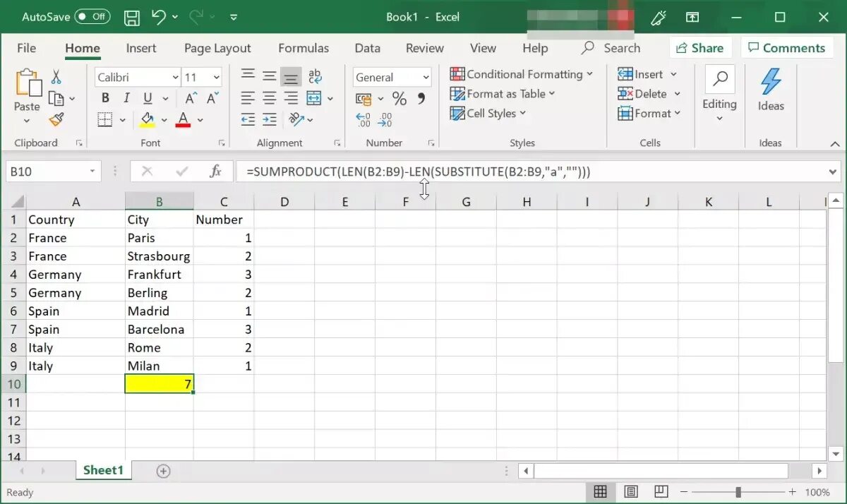The width and height of the screenshot is (847, 504).
Task: Switch to Data tab
Action: click(x=368, y=48)
